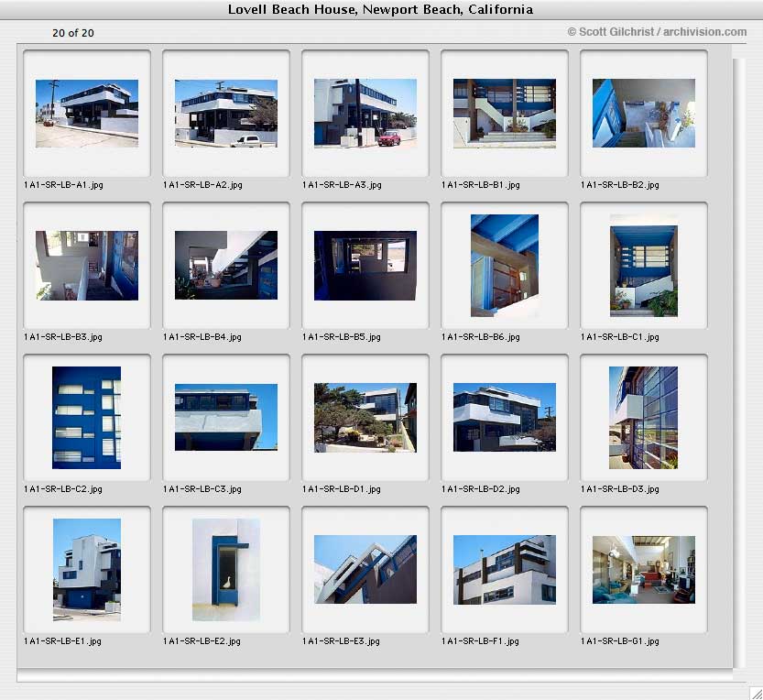Image resolution: width=763 pixels, height=700 pixels.
Task: Select the 1A1-SR-LB-B1.jpg staircase thumbnail
Action: tap(505, 114)
